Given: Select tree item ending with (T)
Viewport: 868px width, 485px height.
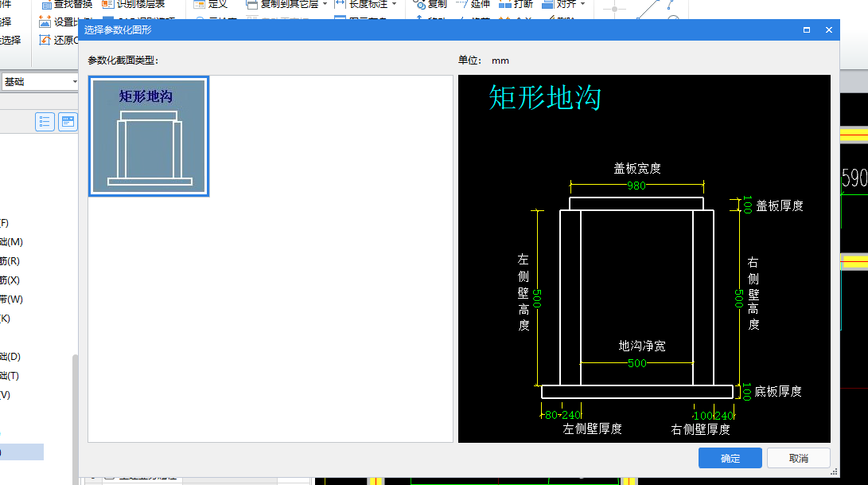Looking at the screenshot, I should (x=10, y=376).
